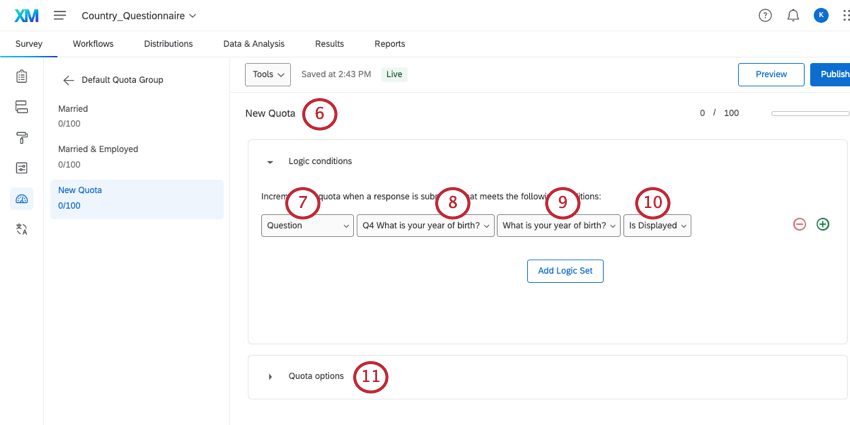Open the Look and Feel paint roller icon

pos(22,138)
